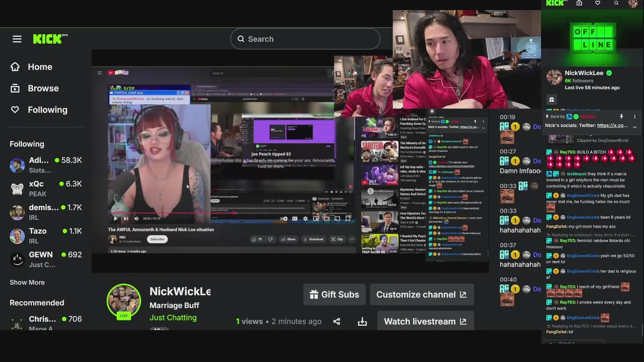Image resolution: width=644 pixels, height=362 pixels.
Task: Open Following in the sidebar
Action: [x=38, y=110]
